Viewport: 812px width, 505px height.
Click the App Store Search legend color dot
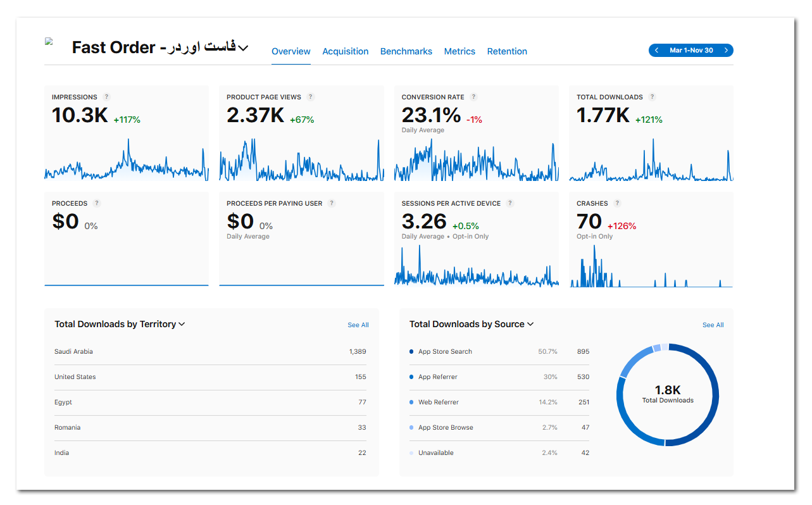(x=411, y=352)
